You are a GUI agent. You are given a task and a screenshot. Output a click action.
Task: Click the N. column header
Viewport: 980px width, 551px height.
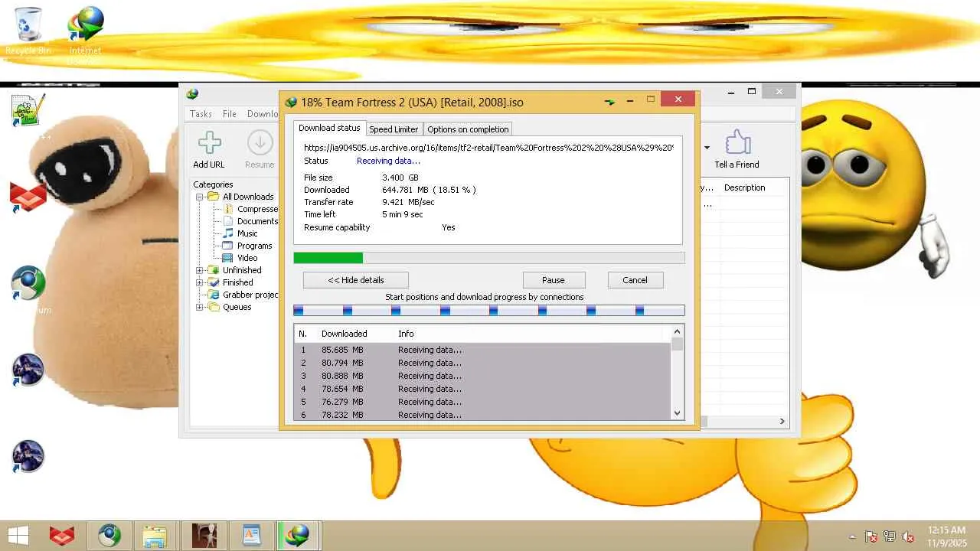pyautogui.click(x=303, y=334)
